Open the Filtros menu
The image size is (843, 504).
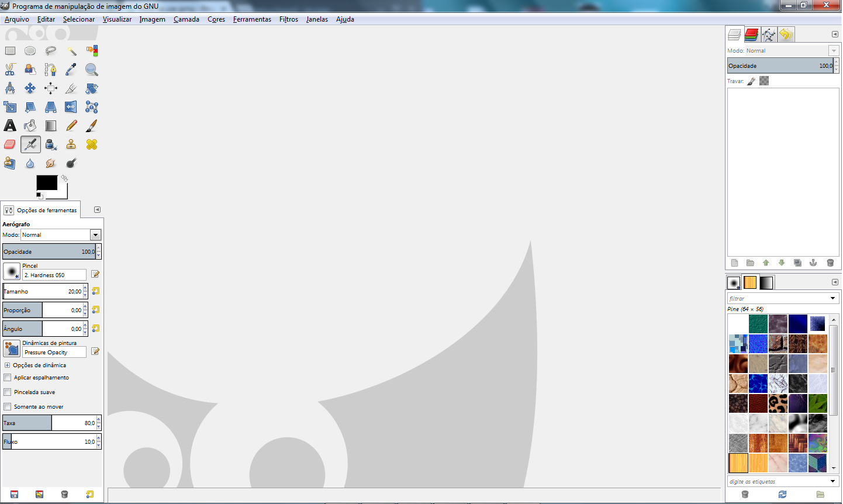click(x=289, y=19)
